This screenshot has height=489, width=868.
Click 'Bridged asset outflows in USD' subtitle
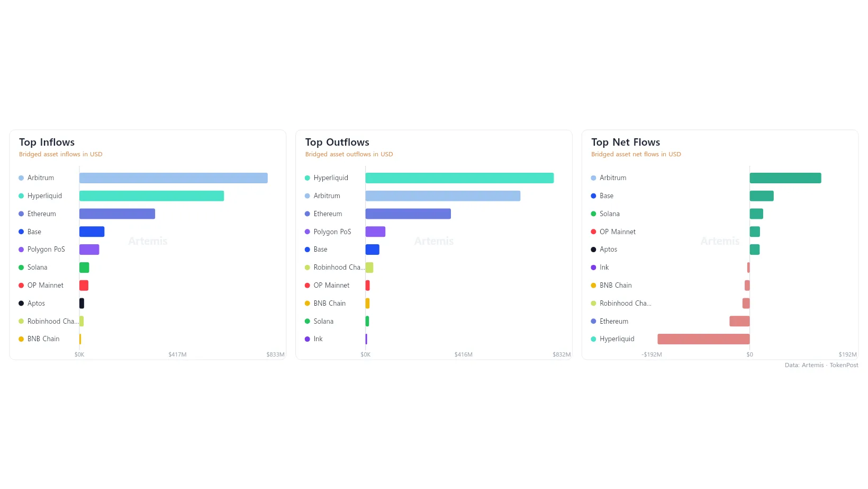pyautogui.click(x=349, y=154)
